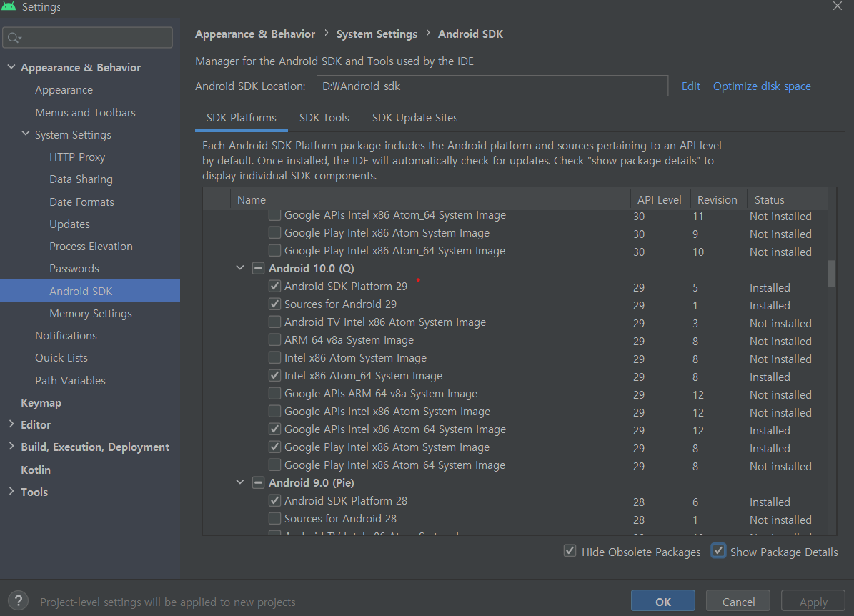The height and width of the screenshot is (616, 854).
Task: Uncheck Google APIs Intel x86 Atom_64 API 29
Action: pyautogui.click(x=275, y=429)
